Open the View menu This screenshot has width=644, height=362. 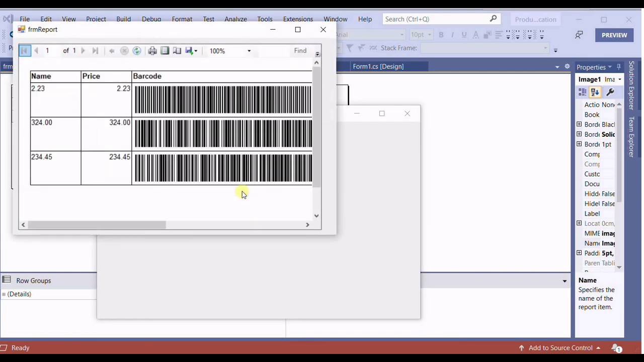69,19
